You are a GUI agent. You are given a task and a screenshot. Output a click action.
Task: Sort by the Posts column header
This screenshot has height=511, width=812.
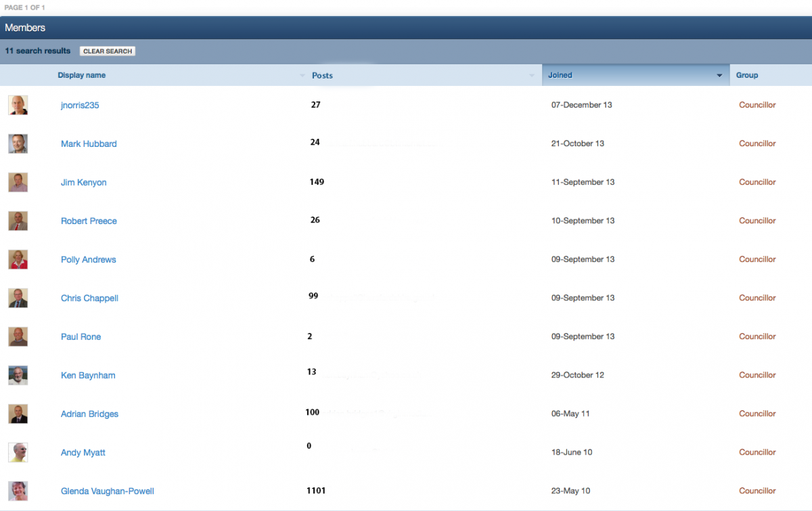322,75
